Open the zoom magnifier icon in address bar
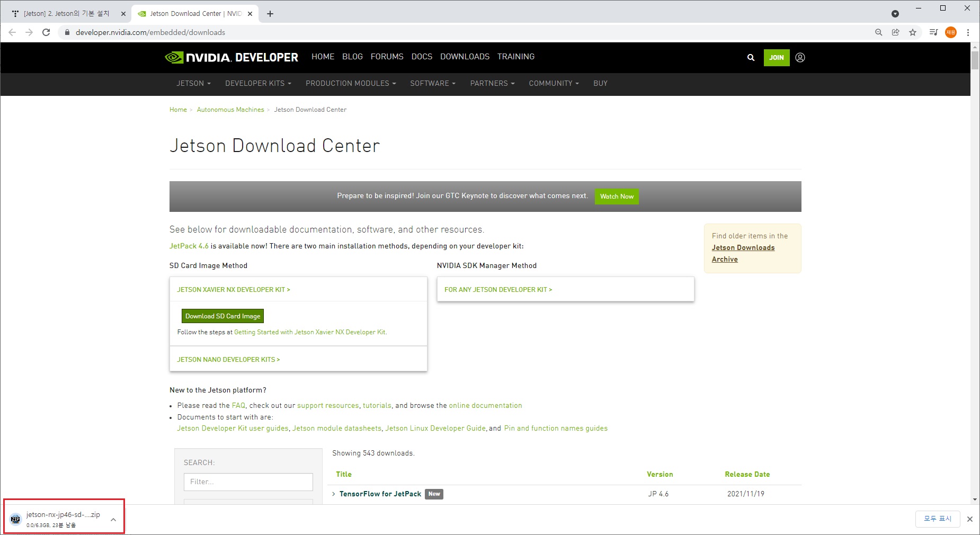 [x=879, y=32]
